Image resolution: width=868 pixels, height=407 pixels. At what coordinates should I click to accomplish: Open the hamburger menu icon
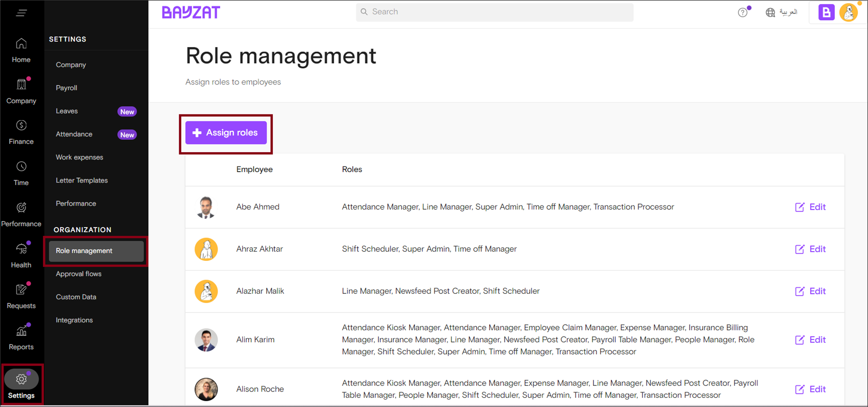pyautogui.click(x=22, y=13)
